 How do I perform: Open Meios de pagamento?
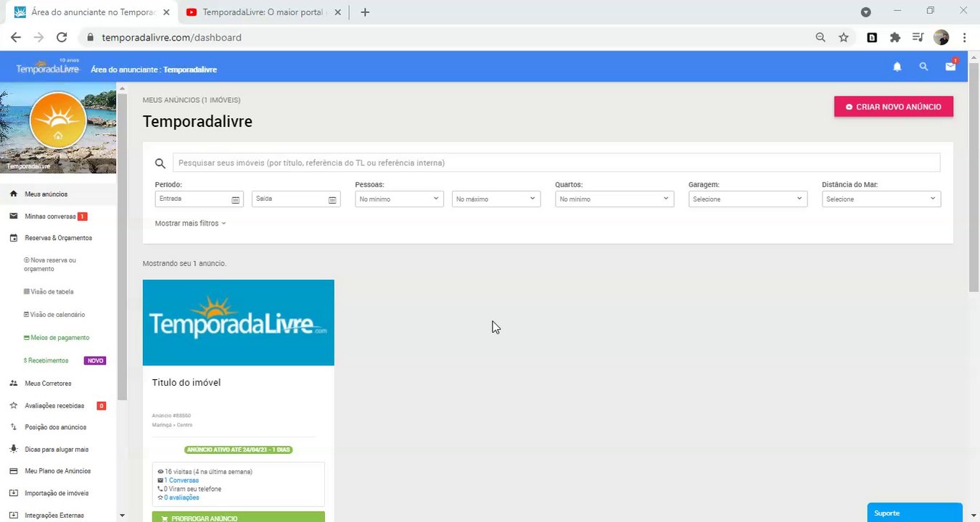tap(57, 338)
